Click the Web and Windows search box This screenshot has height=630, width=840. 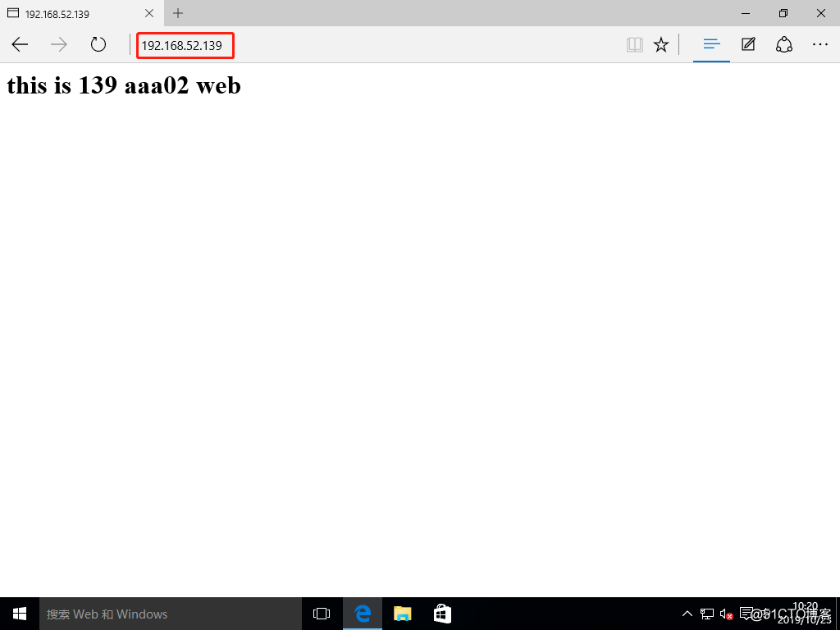point(171,614)
